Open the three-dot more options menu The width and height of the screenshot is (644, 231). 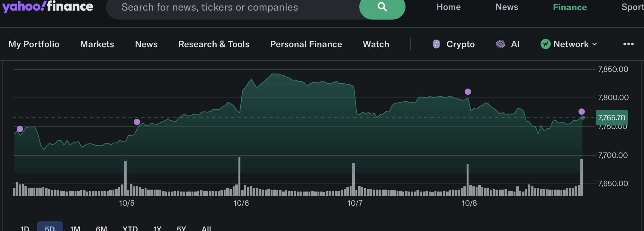click(x=628, y=44)
